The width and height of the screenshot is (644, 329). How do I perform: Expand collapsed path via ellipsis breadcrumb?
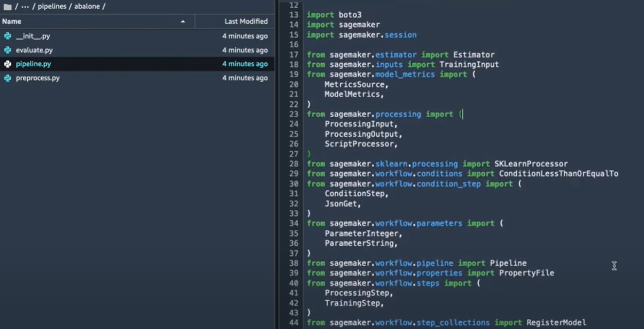25,7
